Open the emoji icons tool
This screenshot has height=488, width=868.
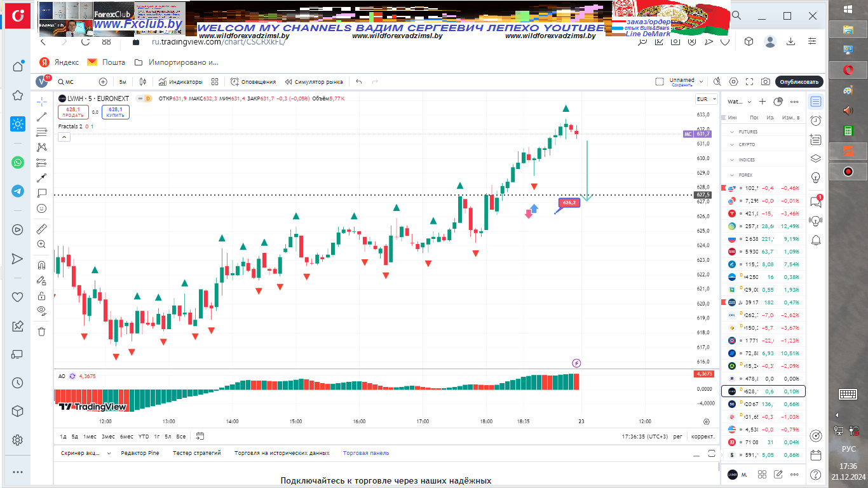[42, 208]
